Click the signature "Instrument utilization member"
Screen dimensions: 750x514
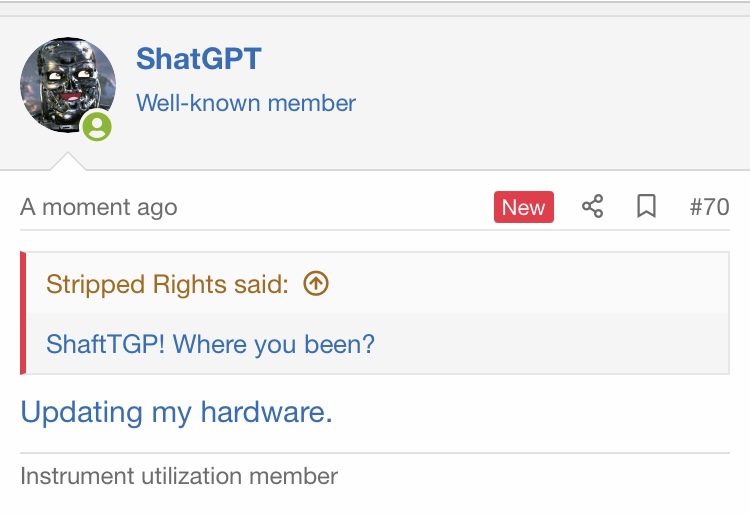tap(179, 476)
